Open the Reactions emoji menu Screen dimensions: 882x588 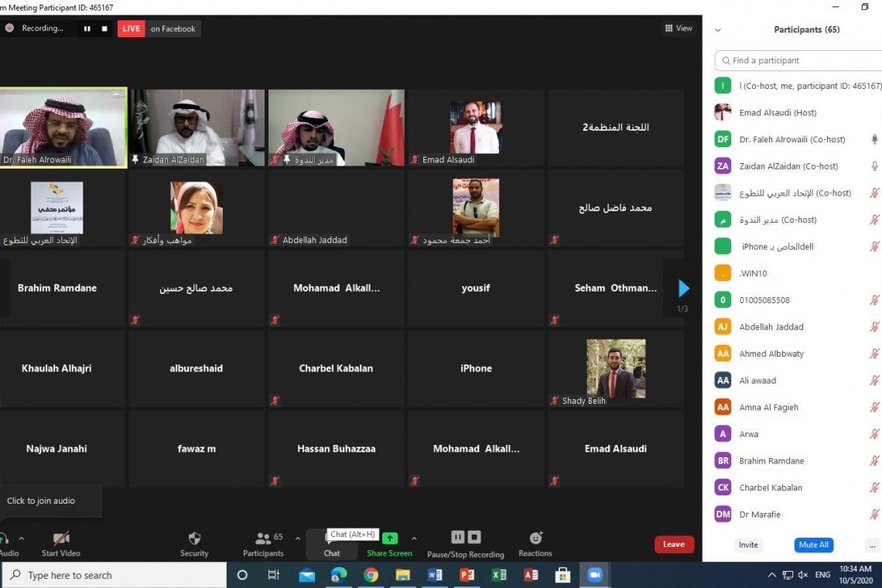pyautogui.click(x=535, y=538)
